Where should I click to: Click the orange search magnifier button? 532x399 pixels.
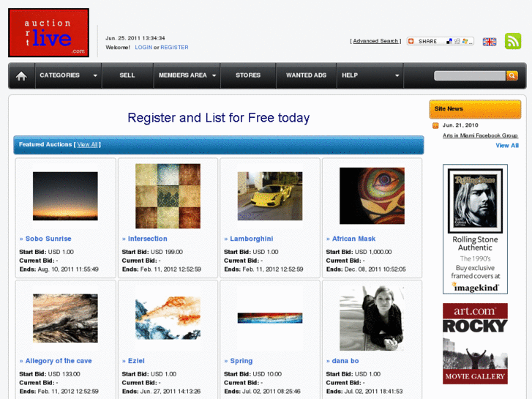click(x=512, y=75)
